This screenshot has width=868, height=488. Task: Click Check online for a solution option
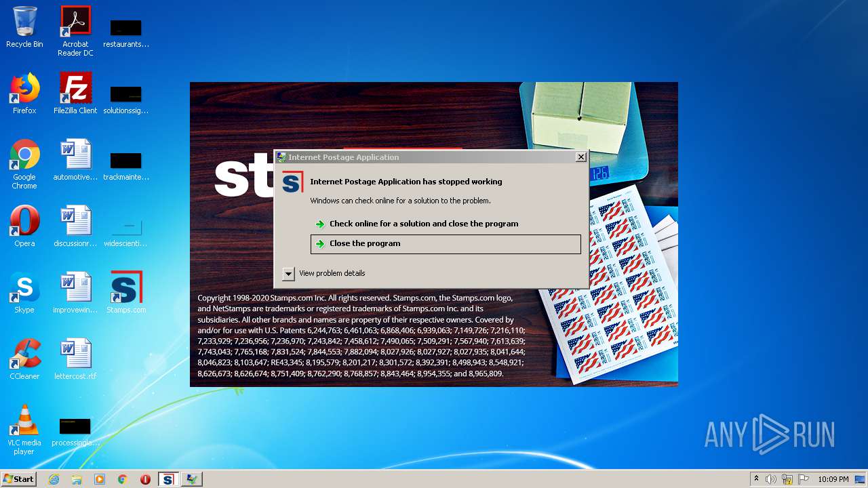446,224
